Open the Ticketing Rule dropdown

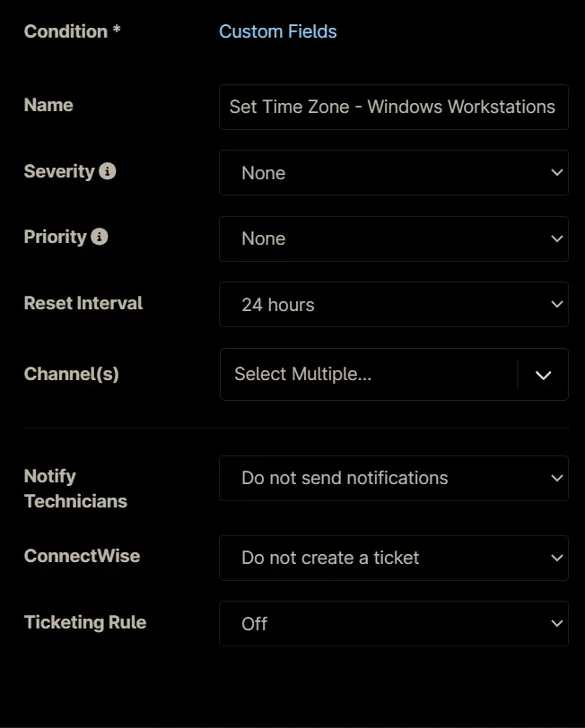pyautogui.click(x=394, y=623)
